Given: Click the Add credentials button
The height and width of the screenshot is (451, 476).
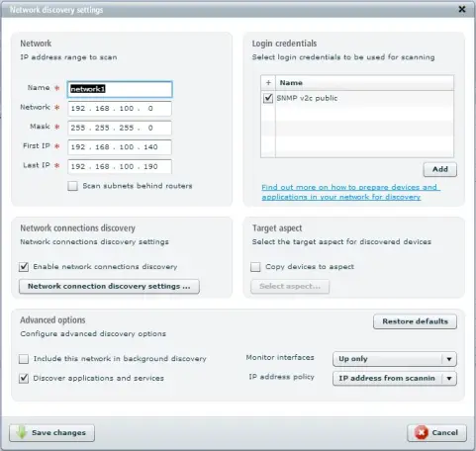Looking at the screenshot, I should click(440, 169).
